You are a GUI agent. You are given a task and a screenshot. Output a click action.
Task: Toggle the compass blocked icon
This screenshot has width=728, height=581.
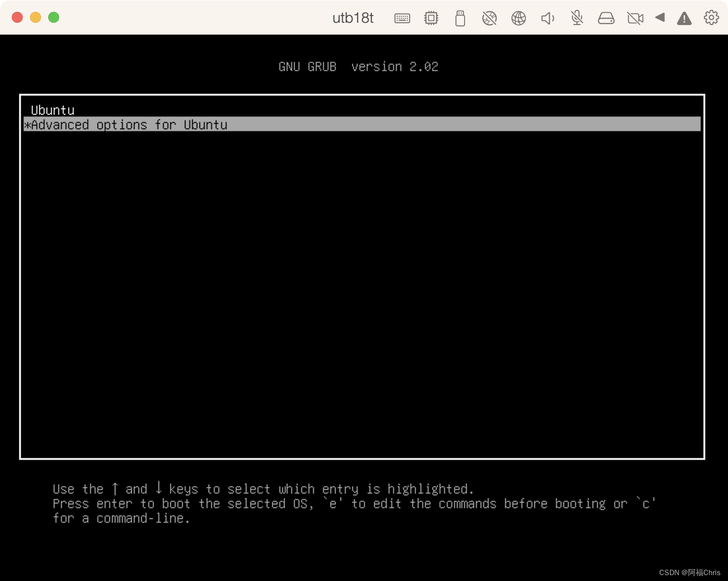pos(490,18)
